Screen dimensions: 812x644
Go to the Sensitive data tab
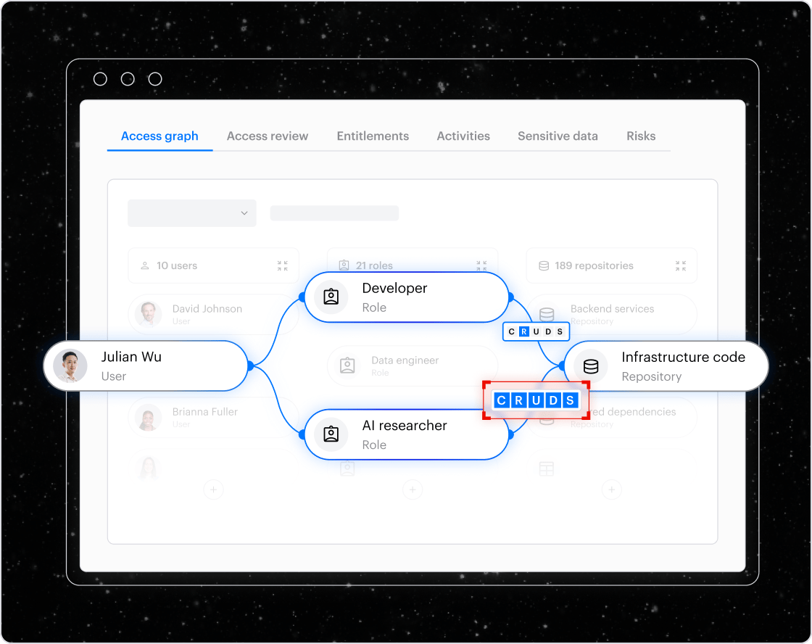tap(558, 136)
